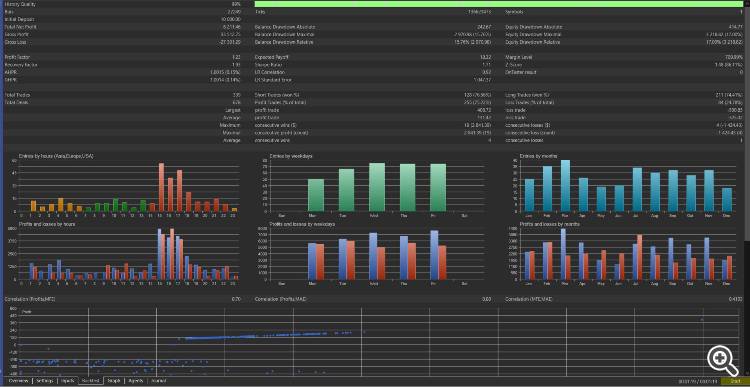Image resolution: width=750 pixels, height=387 pixels.
Task: Click the Recovery Factor label
Action: pos(20,65)
